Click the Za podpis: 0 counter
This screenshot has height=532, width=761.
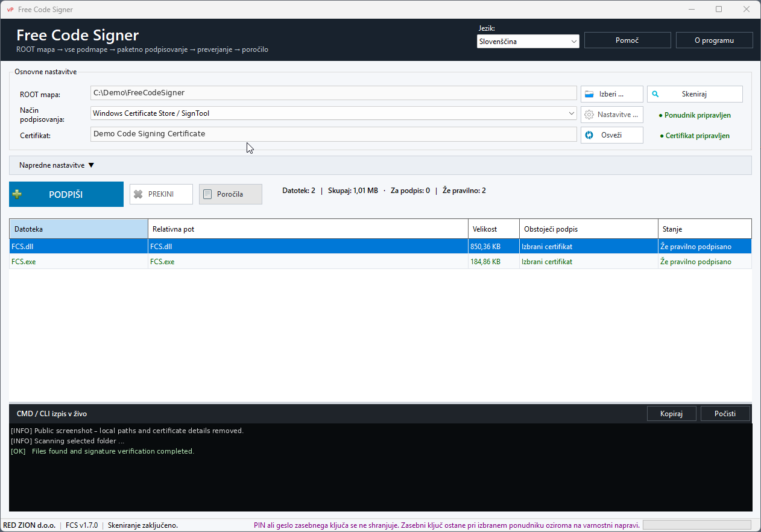[x=410, y=191]
